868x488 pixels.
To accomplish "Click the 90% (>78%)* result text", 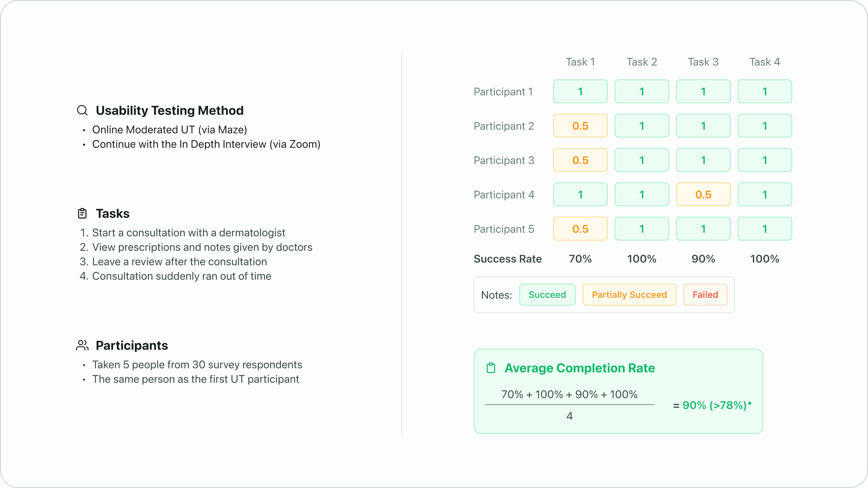I will [x=717, y=405].
